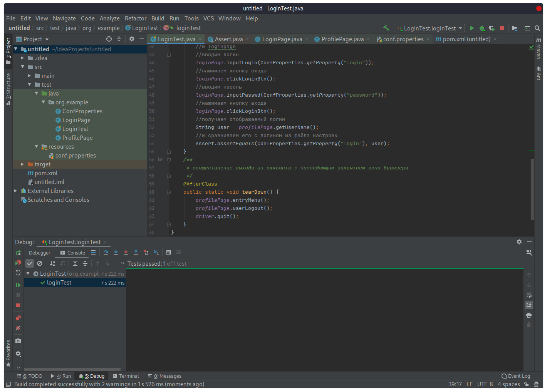Open debugger settings gear icon
This screenshot has width=547, height=392.
[x=18, y=353]
